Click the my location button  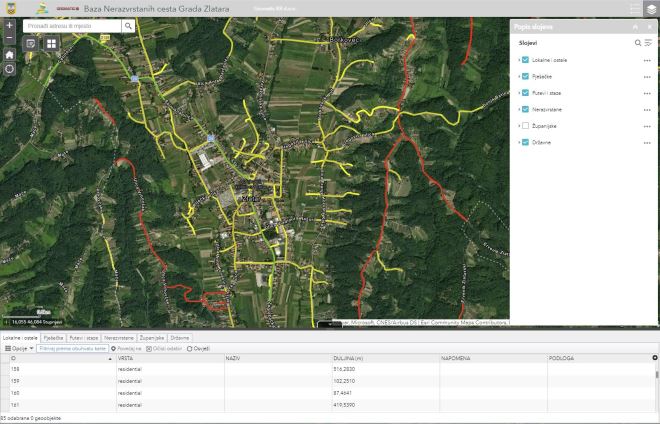coord(9,69)
